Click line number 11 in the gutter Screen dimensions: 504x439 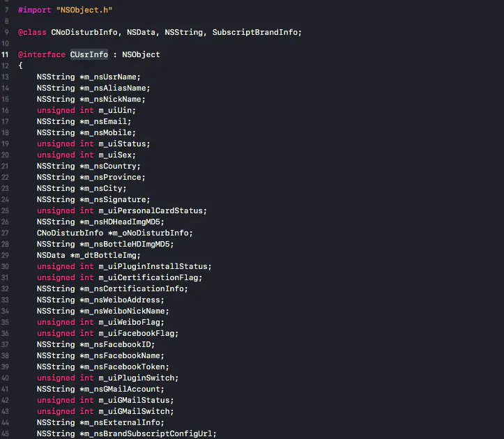[5, 54]
